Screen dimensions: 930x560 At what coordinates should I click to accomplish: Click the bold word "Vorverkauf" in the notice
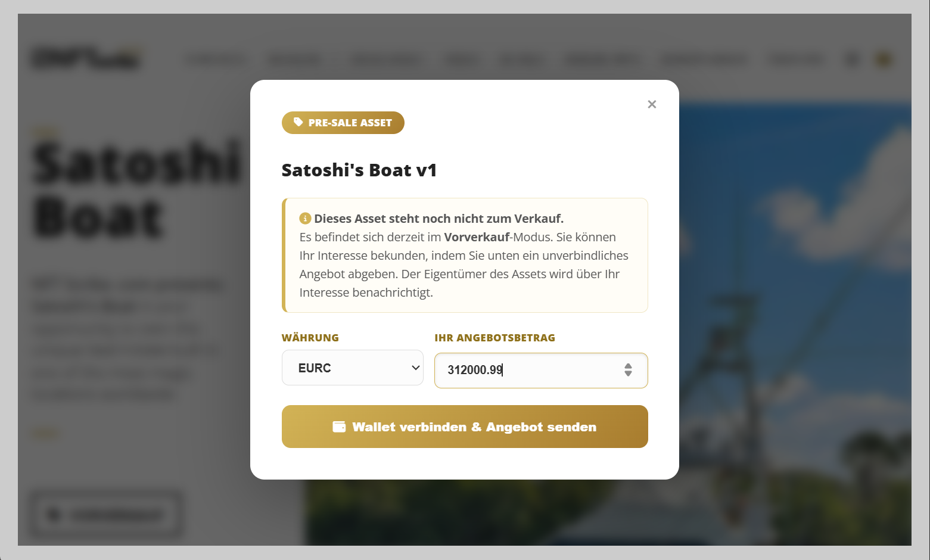477,237
